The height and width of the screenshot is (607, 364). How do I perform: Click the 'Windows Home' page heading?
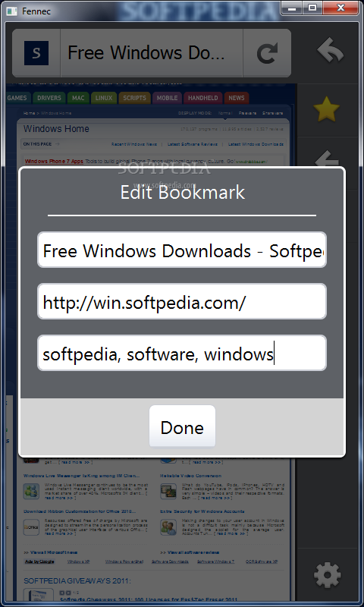(x=56, y=129)
